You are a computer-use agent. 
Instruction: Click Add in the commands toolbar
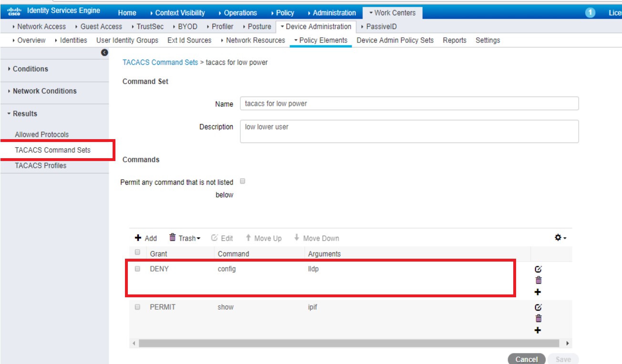[x=146, y=238]
